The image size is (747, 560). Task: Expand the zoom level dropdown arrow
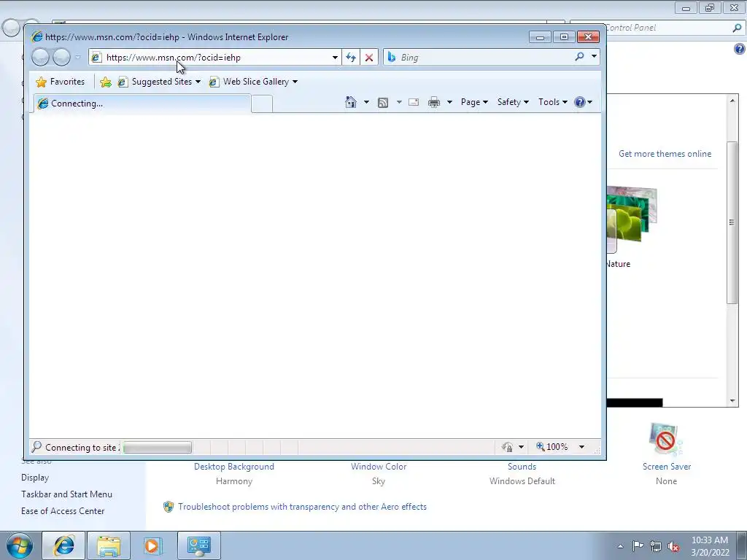(x=581, y=447)
